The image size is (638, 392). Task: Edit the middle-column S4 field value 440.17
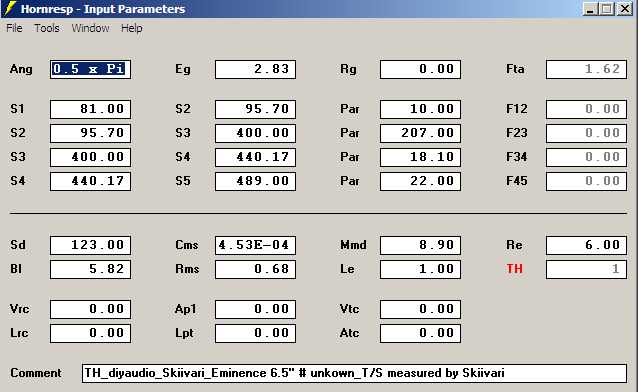(256, 157)
